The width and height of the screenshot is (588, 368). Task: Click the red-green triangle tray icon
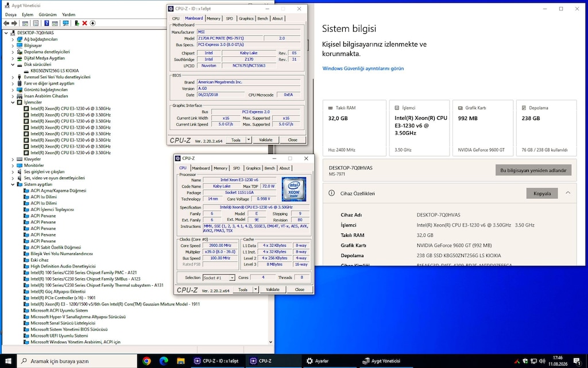click(517, 361)
